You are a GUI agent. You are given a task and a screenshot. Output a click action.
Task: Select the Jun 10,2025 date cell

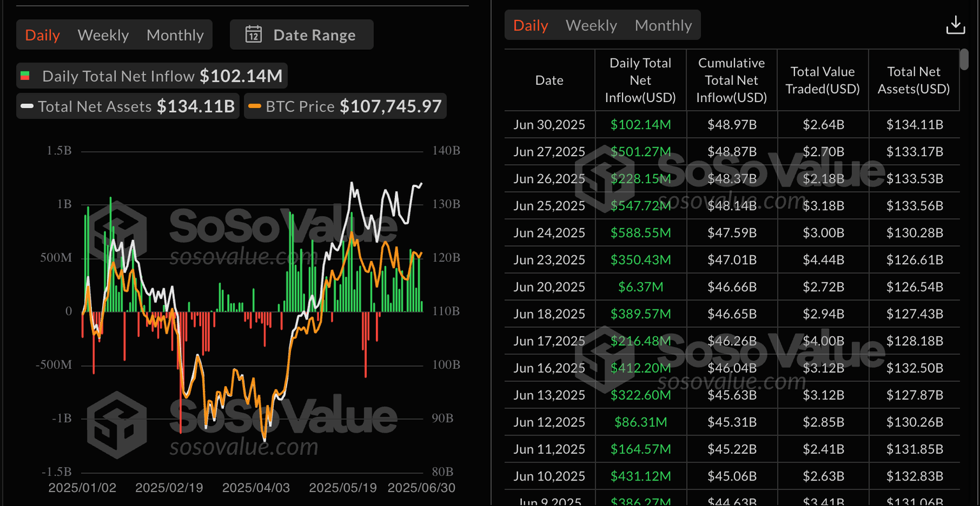click(549, 477)
